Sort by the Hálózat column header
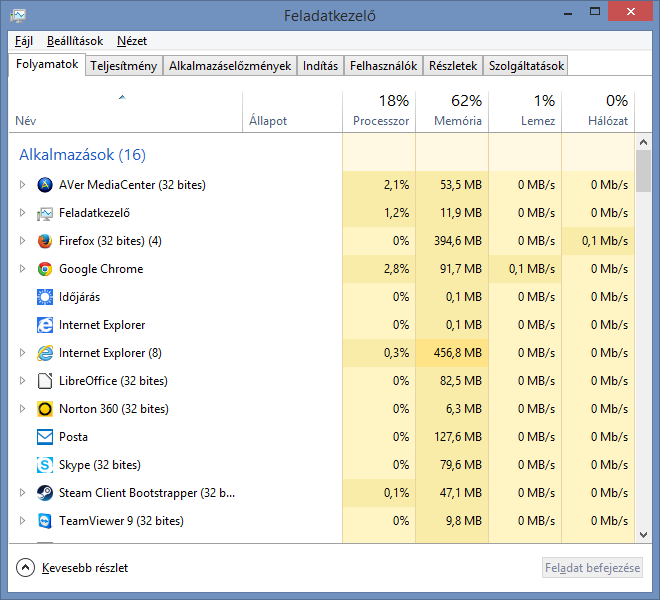The height and width of the screenshot is (600, 660). pos(598,112)
